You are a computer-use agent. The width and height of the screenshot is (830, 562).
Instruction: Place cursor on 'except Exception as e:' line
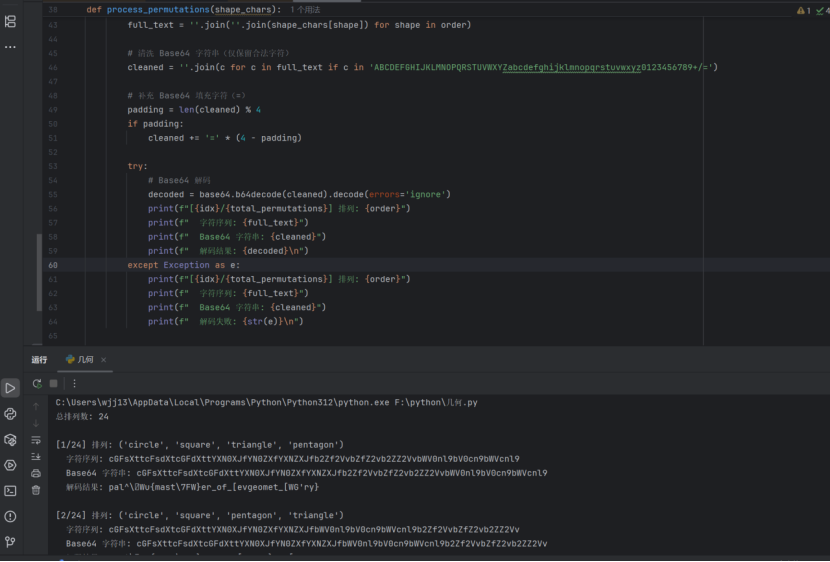[x=184, y=265]
